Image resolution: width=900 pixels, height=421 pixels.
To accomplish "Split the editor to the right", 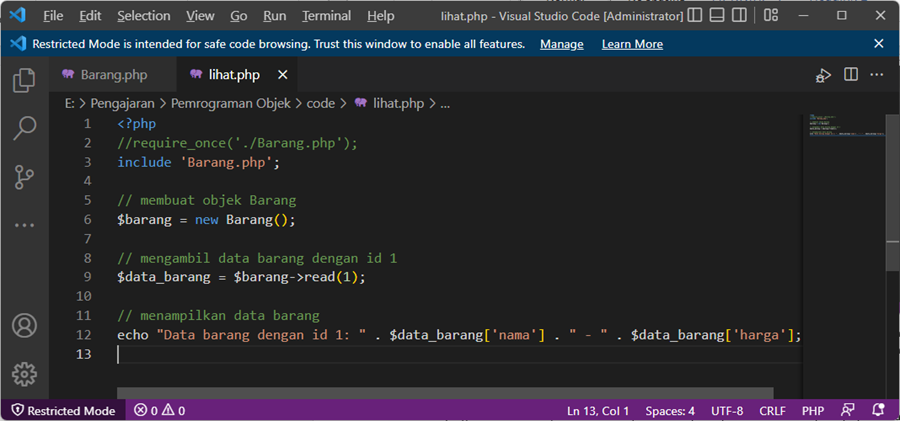I will [x=851, y=75].
